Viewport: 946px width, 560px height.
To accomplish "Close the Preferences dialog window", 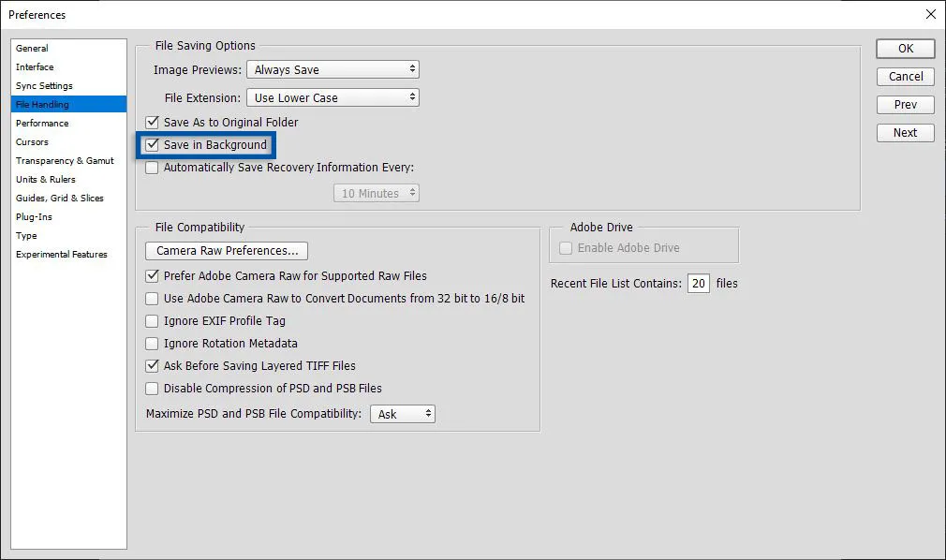I will coord(930,14).
